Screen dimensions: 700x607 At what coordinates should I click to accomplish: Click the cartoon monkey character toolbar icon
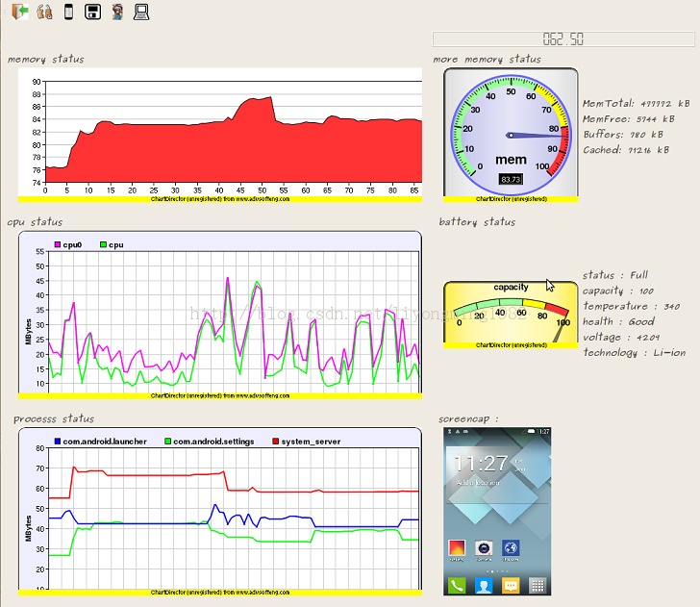tap(117, 12)
